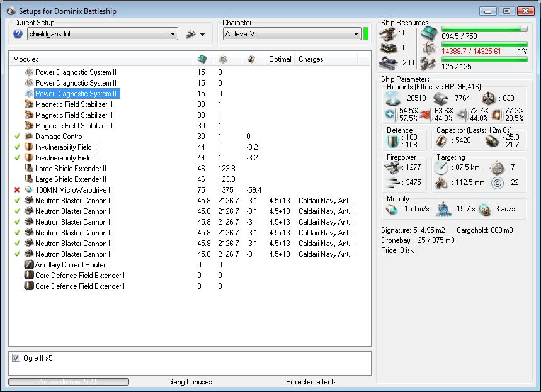Click the launcher hardpoints icon in Ship Resources
This screenshot has height=392, width=541.
pos(388,48)
